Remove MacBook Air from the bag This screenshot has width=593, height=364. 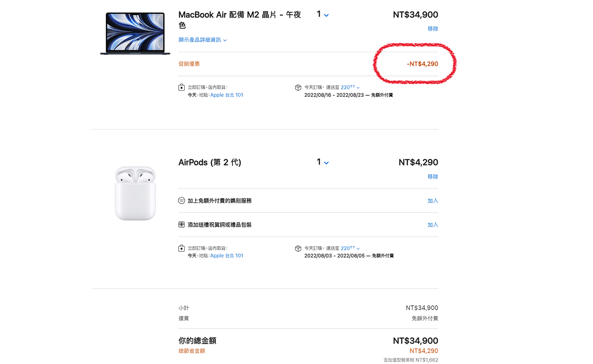pos(432,29)
